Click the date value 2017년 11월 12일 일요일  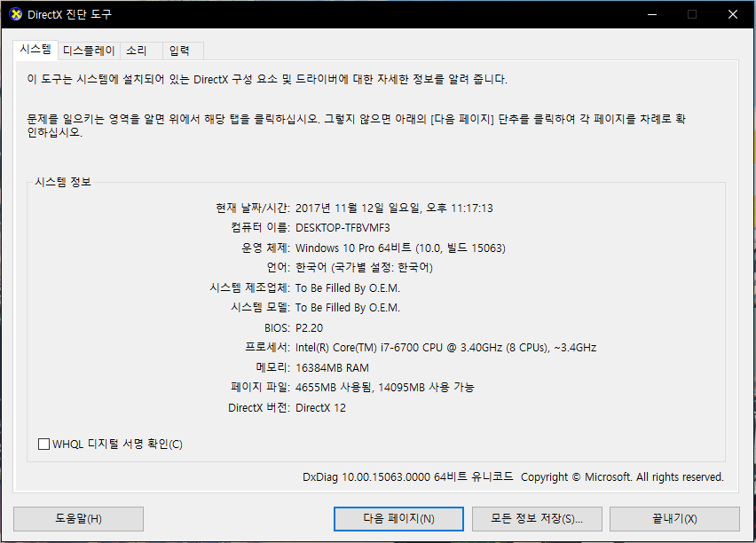(x=358, y=208)
